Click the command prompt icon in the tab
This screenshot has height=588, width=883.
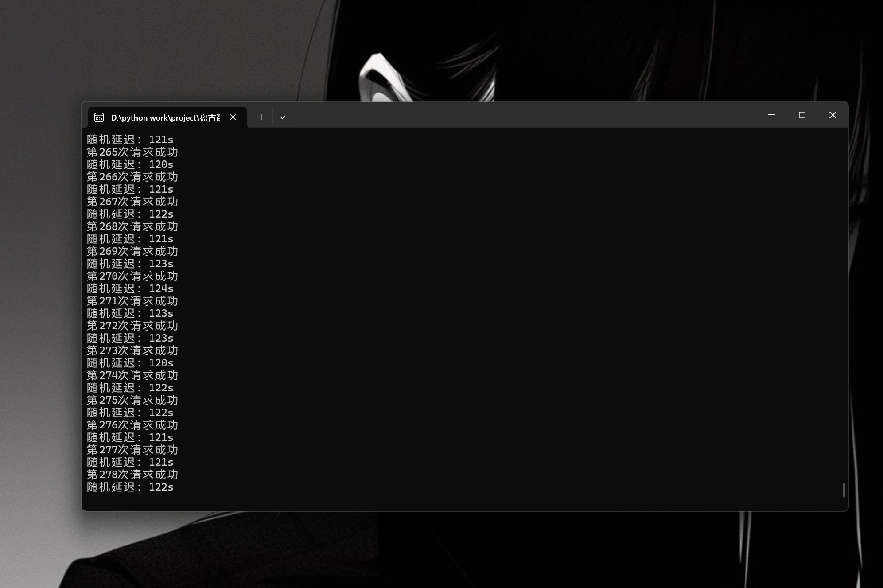coord(99,117)
